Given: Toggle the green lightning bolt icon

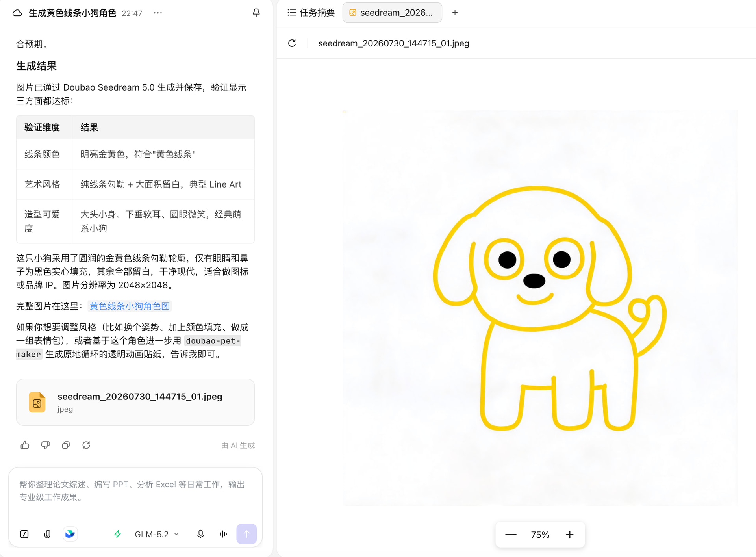Looking at the screenshot, I should pos(117,534).
